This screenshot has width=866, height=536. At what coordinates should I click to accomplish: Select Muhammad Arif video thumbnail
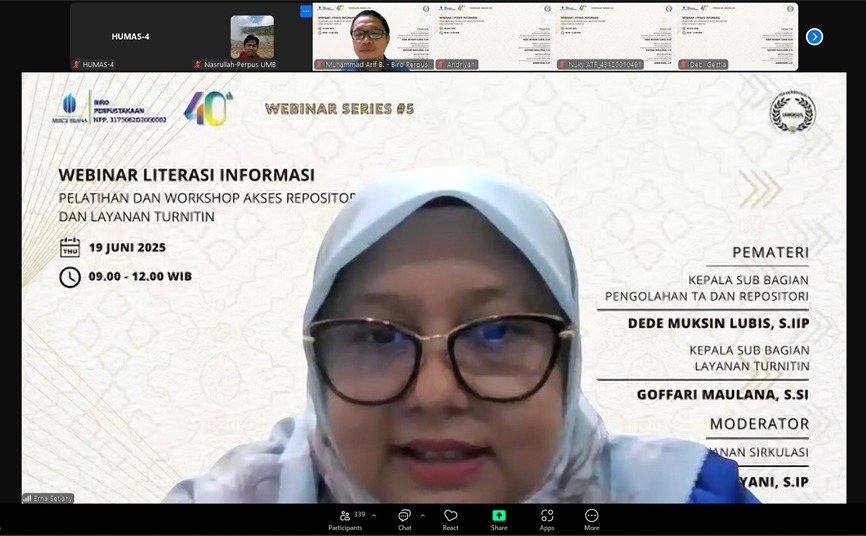click(372, 35)
